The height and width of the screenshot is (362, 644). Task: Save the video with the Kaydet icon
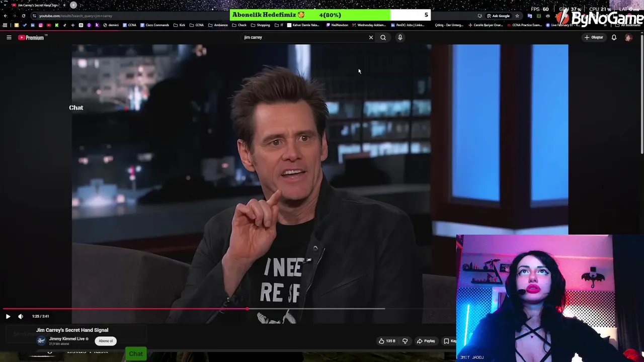(x=450, y=341)
